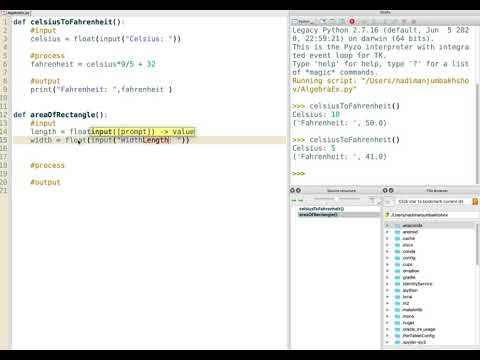Click the shell output vertical scrollbar
Image resolution: width=480 pixels, height=360 pixels.
pyautogui.click(x=477, y=133)
